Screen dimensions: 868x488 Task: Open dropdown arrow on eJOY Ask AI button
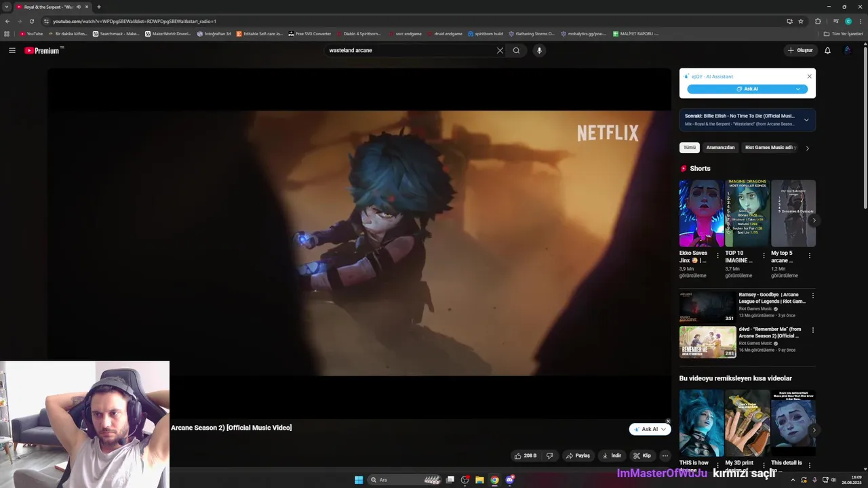[798, 89]
